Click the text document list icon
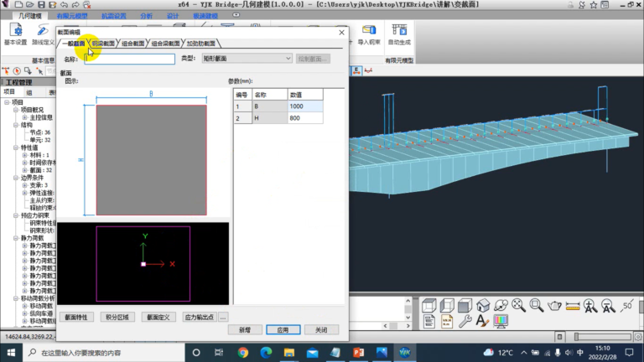The height and width of the screenshot is (362, 644). pos(428,321)
